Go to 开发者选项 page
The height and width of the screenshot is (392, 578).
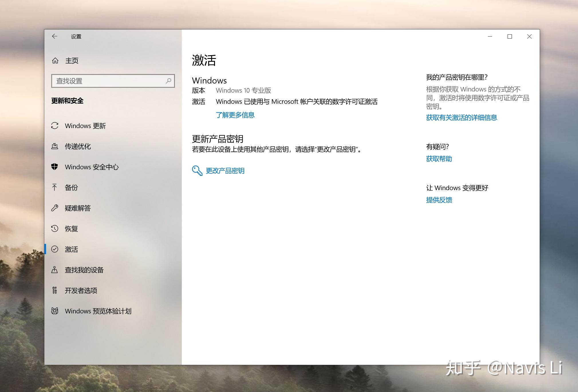pos(113,290)
